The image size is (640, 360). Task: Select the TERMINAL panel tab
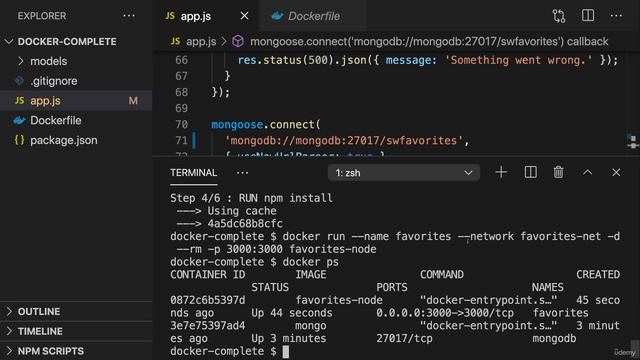[193, 173]
